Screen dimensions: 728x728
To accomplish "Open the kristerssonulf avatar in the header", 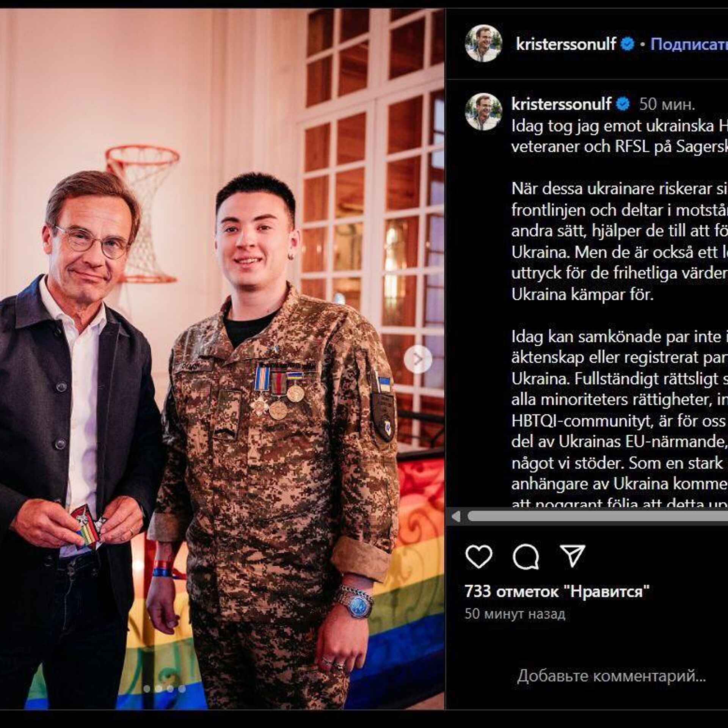I will (483, 43).
